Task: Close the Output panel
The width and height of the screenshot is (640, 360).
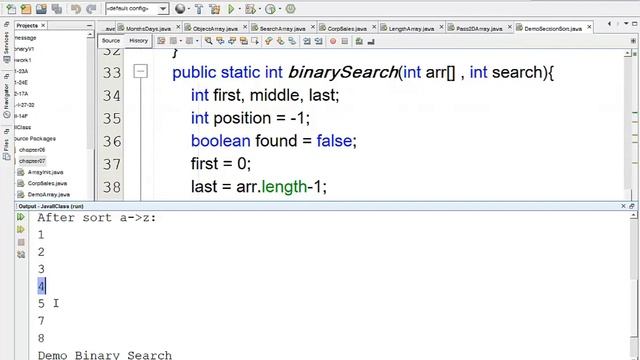Action: pyautogui.click(x=623, y=206)
